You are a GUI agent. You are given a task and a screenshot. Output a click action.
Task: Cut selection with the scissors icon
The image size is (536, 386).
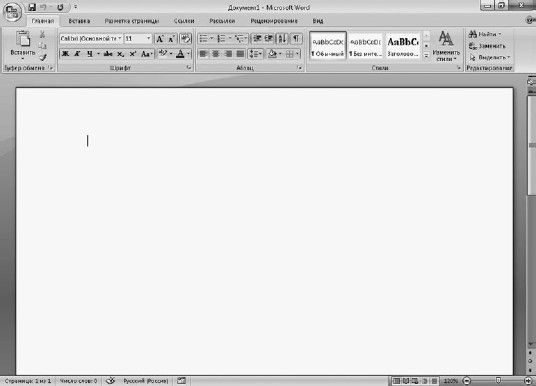[x=42, y=34]
